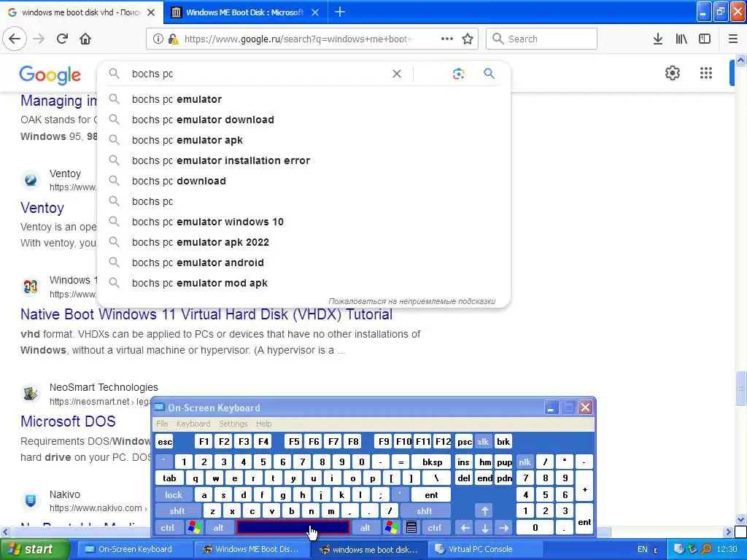
Task: Select suggestion 'bochs pc emulator apk 2022'
Action: click(303, 242)
